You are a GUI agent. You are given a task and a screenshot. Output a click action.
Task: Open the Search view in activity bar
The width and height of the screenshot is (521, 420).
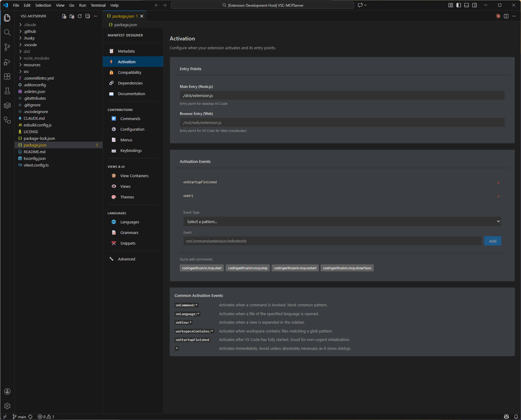point(7,33)
